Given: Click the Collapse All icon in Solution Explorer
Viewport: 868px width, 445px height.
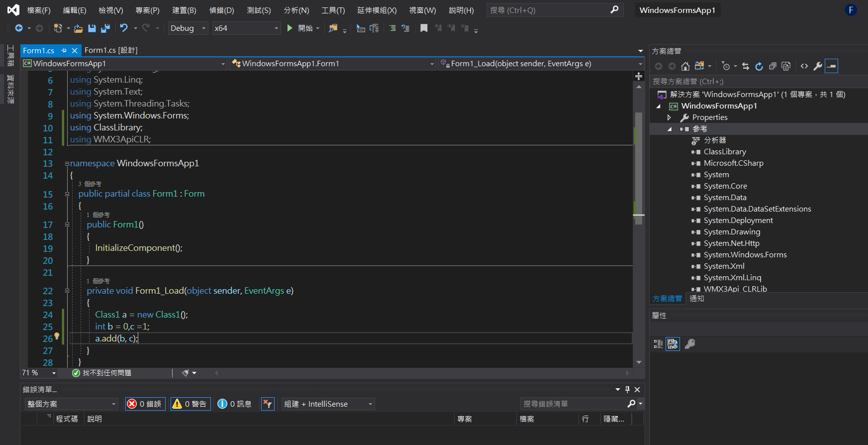Looking at the screenshot, I should (772, 66).
